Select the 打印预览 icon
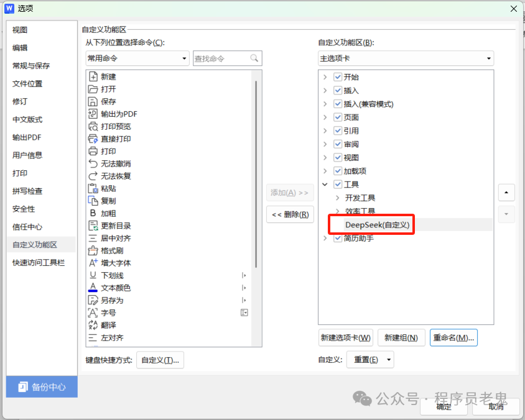The height and width of the screenshot is (420, 525). click(x=93, y=126)
